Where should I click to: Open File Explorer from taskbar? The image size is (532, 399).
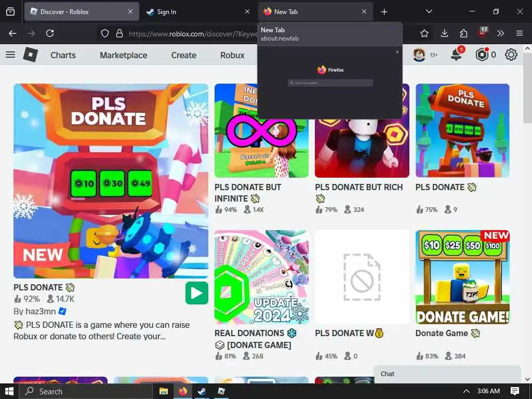pyautogui.click(x=164, y=391)
